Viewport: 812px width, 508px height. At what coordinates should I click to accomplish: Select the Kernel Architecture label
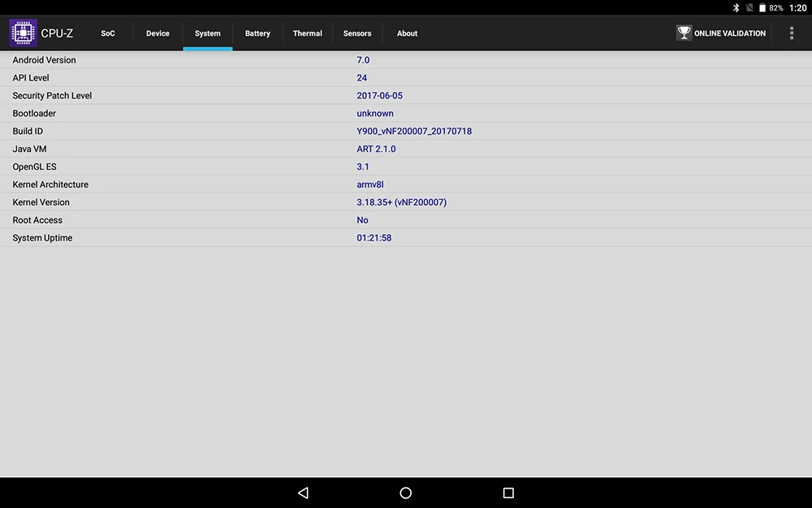click(50, 185)
